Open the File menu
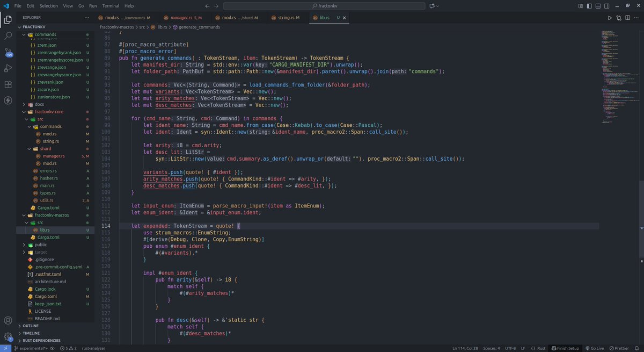 pos(18,5)
